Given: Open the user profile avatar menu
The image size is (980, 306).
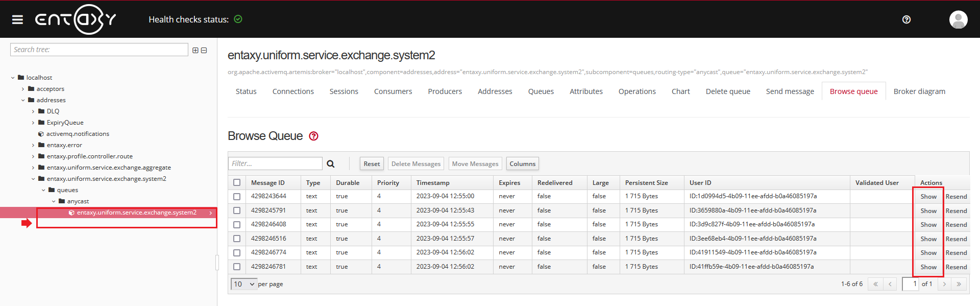Looking at the screenshot, I should pos(958,19).
